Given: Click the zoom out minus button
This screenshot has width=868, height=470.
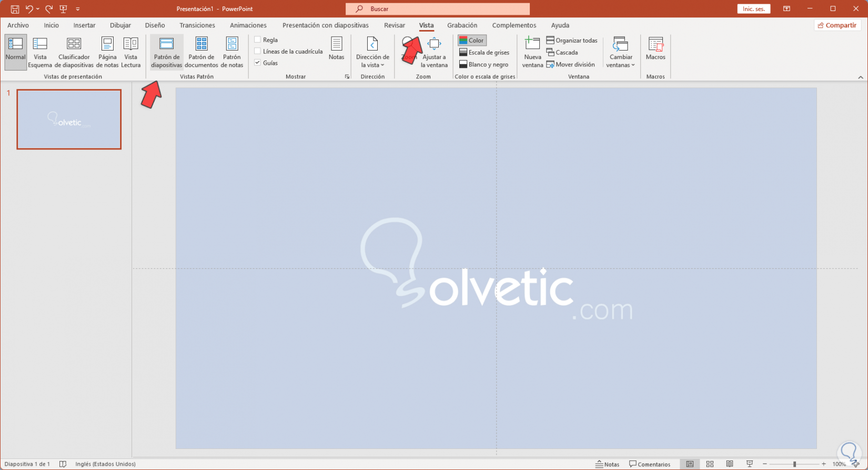Looking at the screenshot, I should pos(765,464).
